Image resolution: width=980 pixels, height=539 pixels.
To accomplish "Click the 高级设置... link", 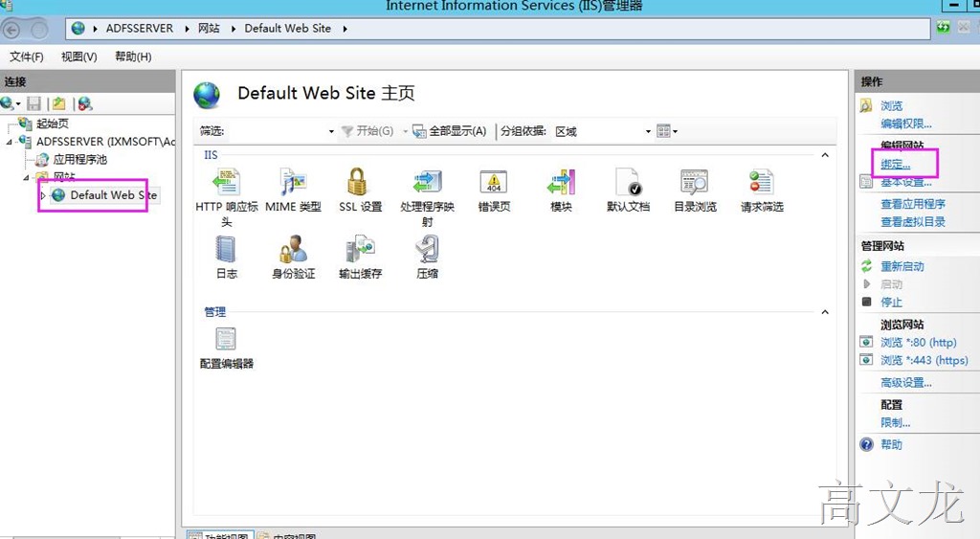I will [x=906, y=383].
